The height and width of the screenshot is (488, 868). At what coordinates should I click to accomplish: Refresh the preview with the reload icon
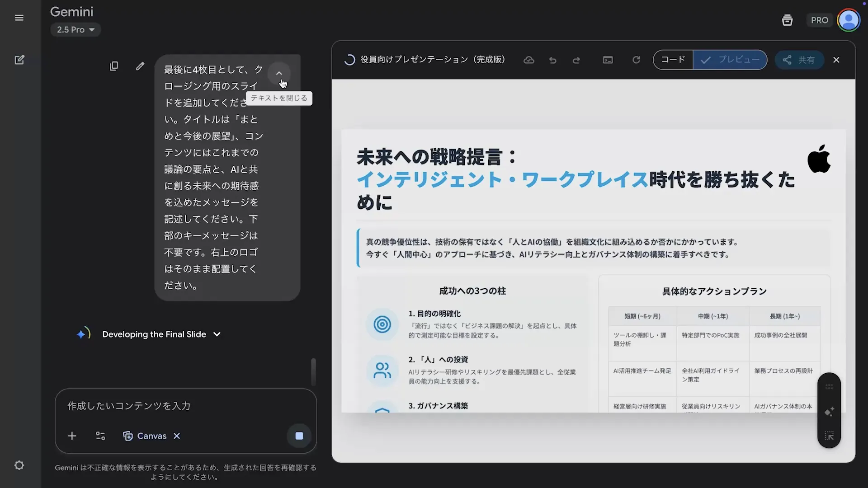(x=636, y=60)
